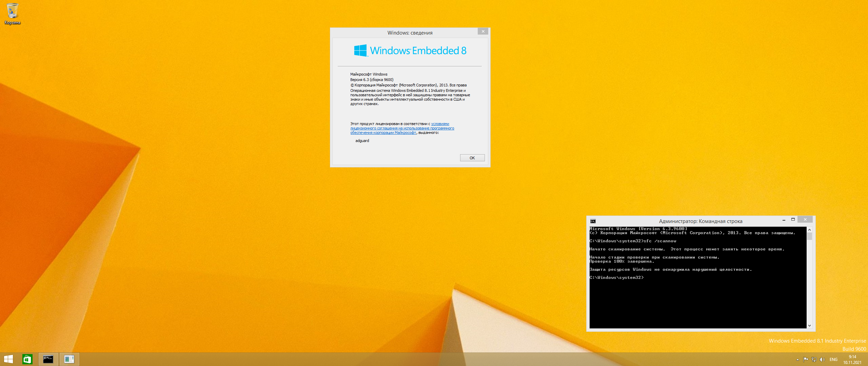Open the Recycle Bin (Корзина) desktop icon
868x366 pixels.
tap(13, 14)
